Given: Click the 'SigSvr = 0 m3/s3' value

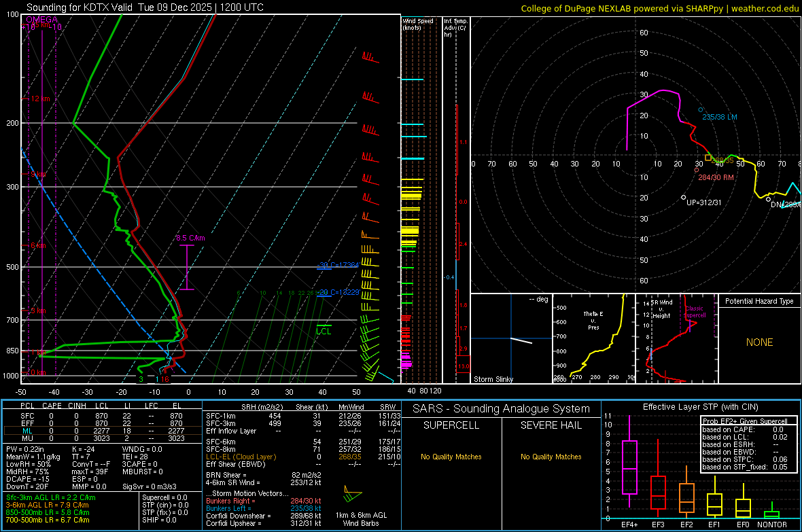Looking at the screenshot, I should point(150,486).
